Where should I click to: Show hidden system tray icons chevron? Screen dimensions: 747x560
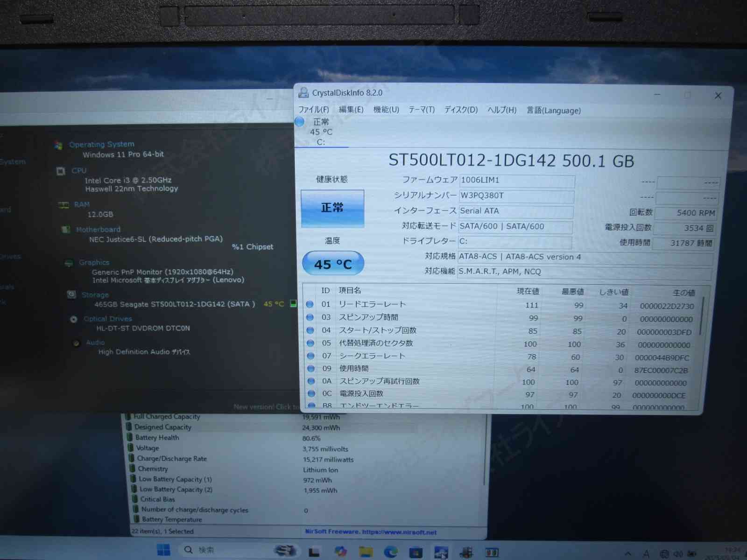tap(628, 554)
